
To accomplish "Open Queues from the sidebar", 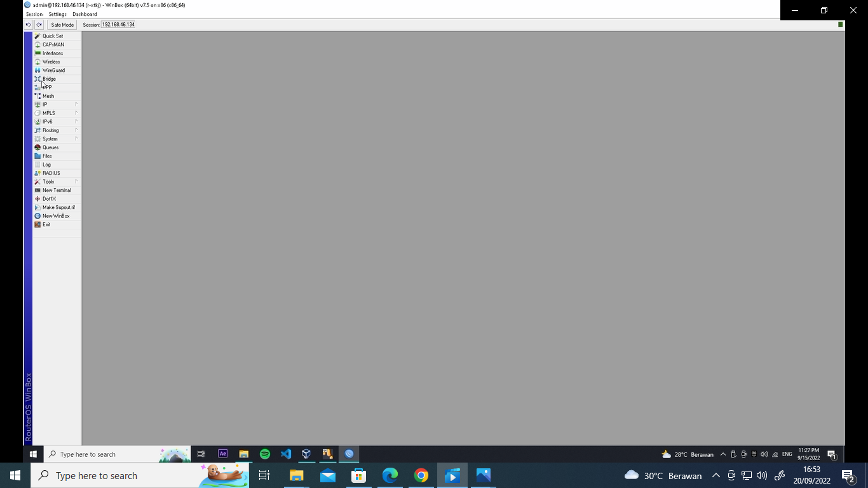I will point(57,147).
